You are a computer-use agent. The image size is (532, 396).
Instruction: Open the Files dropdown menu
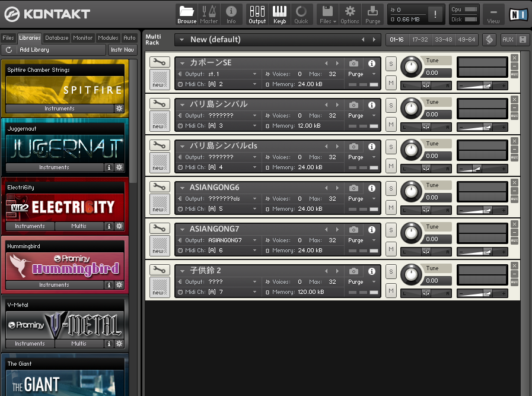pos(327,15)
